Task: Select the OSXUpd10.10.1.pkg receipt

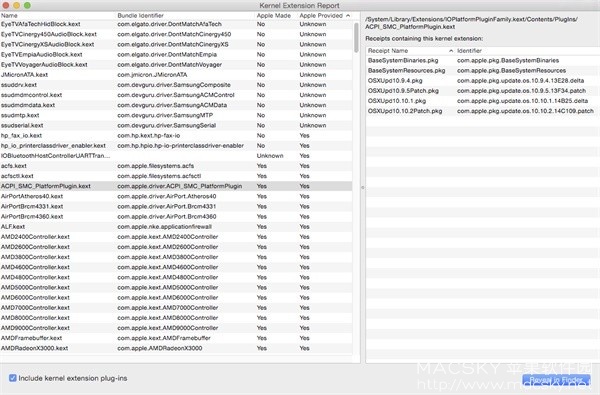Action: pyautogui.click(x=483, y=101)
